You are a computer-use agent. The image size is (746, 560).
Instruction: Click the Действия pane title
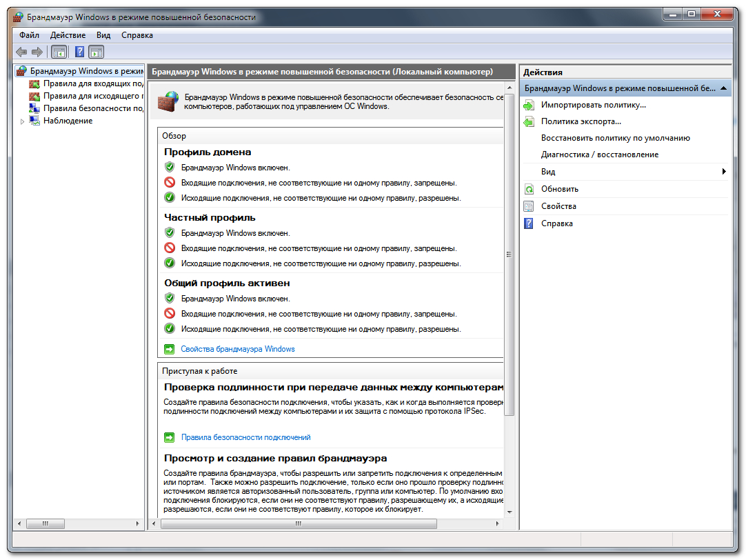543,72
